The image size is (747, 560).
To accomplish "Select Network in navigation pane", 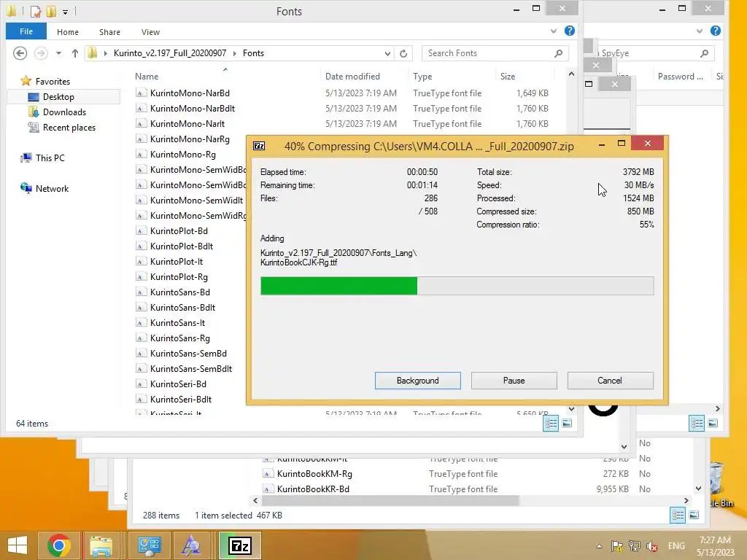I will tap(52, 188).
